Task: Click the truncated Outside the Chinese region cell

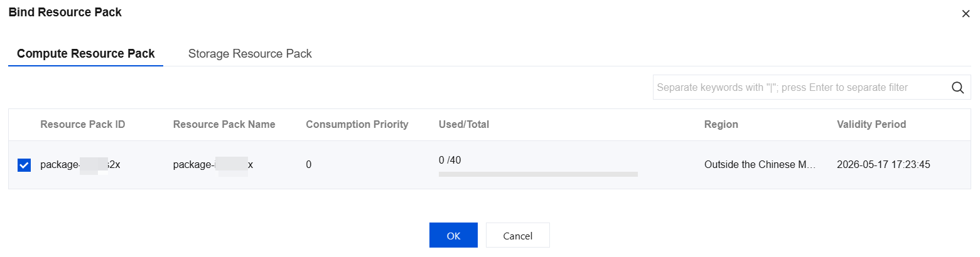Action: pos(760,165)
